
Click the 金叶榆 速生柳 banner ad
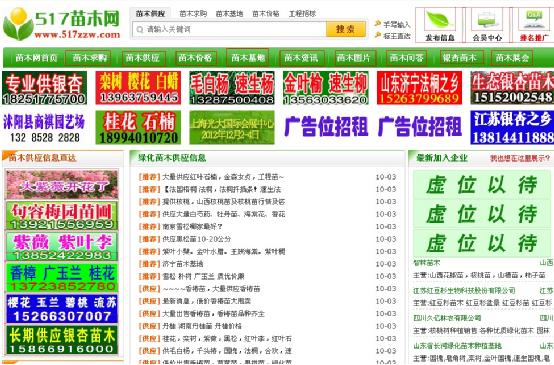coord(325,88)
